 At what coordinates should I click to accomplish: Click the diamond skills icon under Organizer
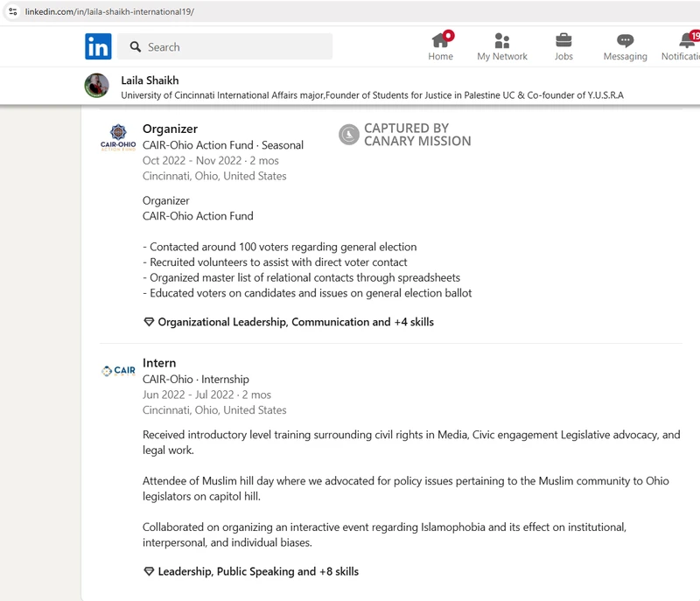click(149, 322)
